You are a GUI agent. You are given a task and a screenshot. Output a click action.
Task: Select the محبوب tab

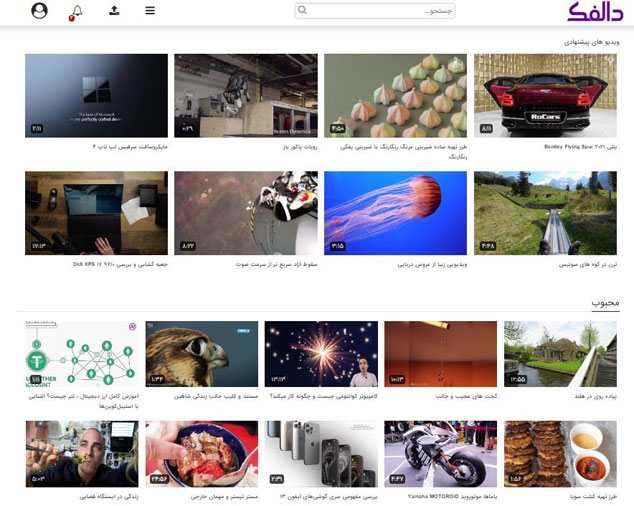click(605, 303)
